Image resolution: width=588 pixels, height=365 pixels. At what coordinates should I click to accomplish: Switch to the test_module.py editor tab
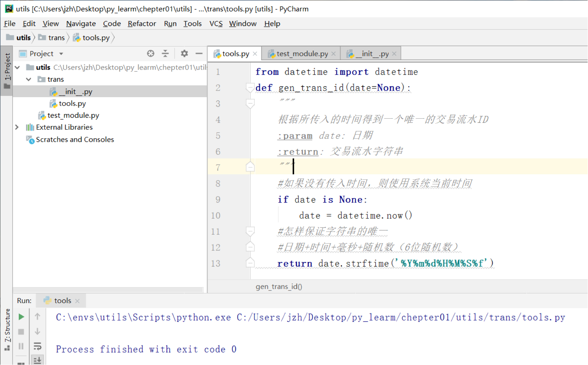click(301, 54)
